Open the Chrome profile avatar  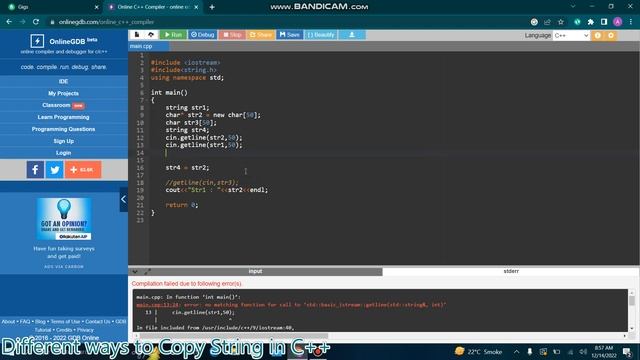pyautogui.click(x=618, y=22)
